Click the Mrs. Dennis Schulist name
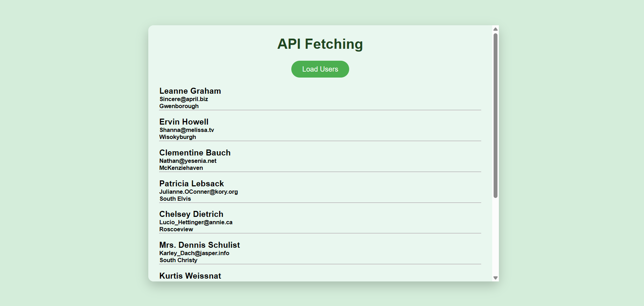The image size is (644, 306). point(199,245)
